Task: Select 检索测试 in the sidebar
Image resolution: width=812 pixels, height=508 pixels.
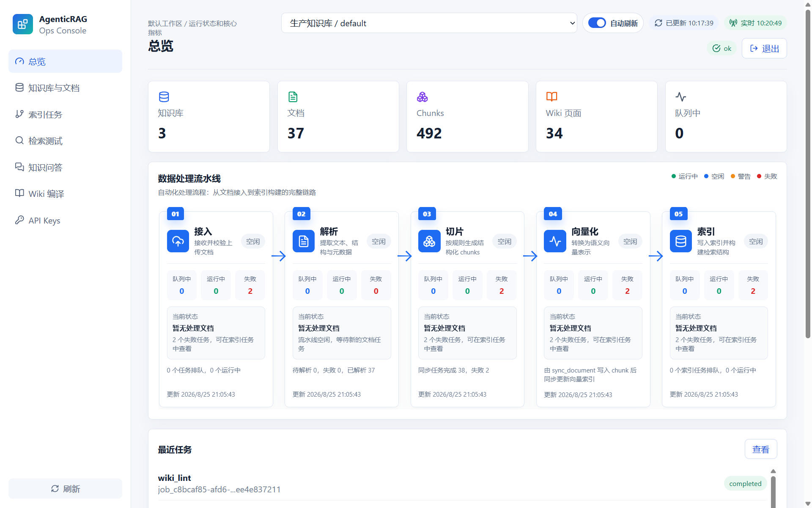Action: point(65,141)
